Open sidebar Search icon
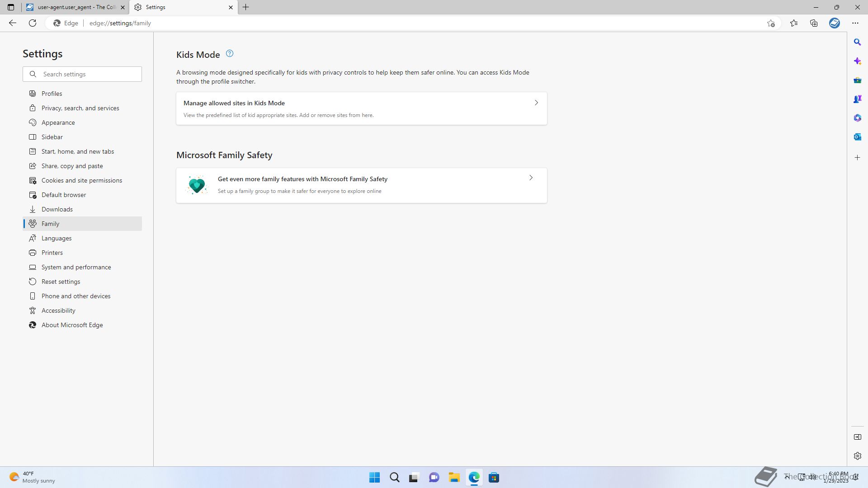Viewport: 868px width, 488px height. click(858, 42)
